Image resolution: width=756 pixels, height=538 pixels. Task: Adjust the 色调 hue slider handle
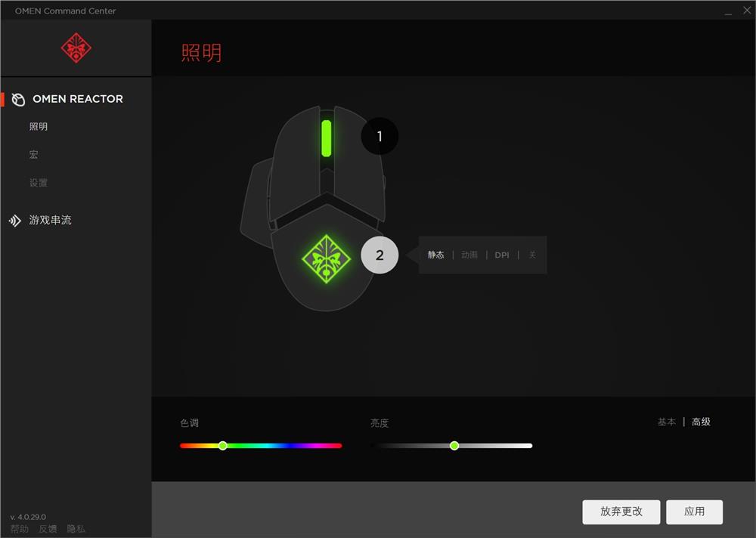pyautogui.click(x=223, y=446)
